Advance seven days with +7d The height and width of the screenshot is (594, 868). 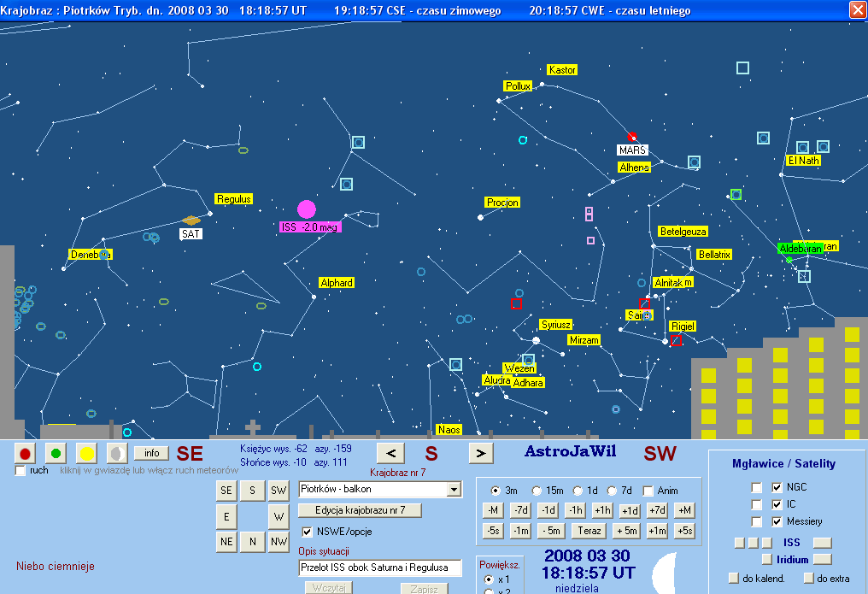(x=657, y=510)
